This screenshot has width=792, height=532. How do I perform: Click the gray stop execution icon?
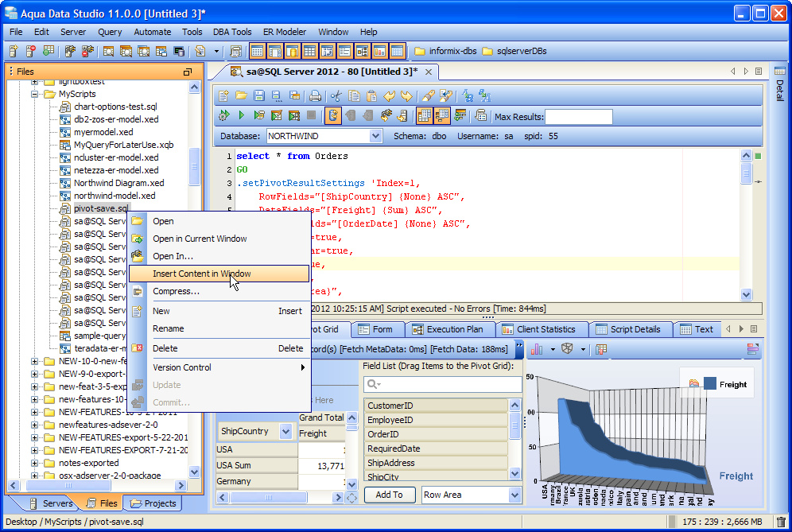pyautogui.click(x=312, y=115)
